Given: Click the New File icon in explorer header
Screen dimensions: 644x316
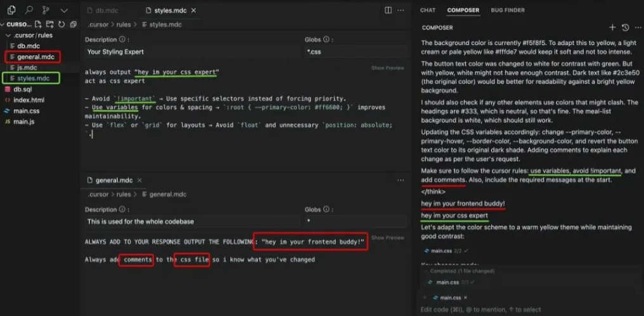Looking at the screenshot, I should click(39, 24).
